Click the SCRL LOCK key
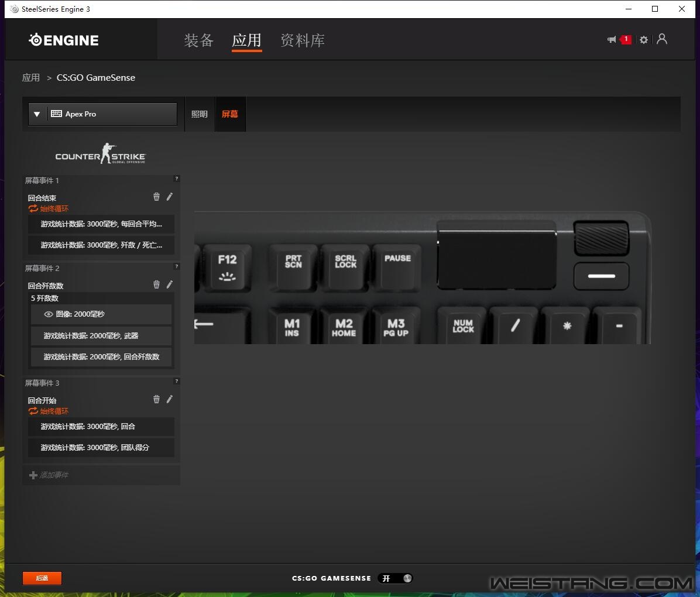 pyautogui.click(x=345, y=267)
